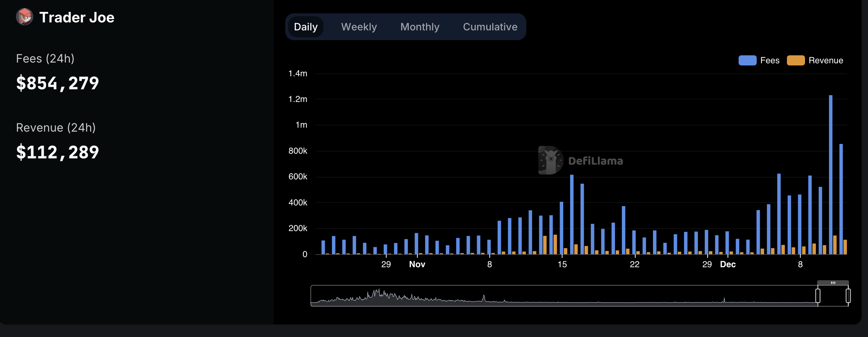The width and height of the screenshot is (868, 337).
Task: Select the Cumulative chart tab
Action: [x=490, y=27]
